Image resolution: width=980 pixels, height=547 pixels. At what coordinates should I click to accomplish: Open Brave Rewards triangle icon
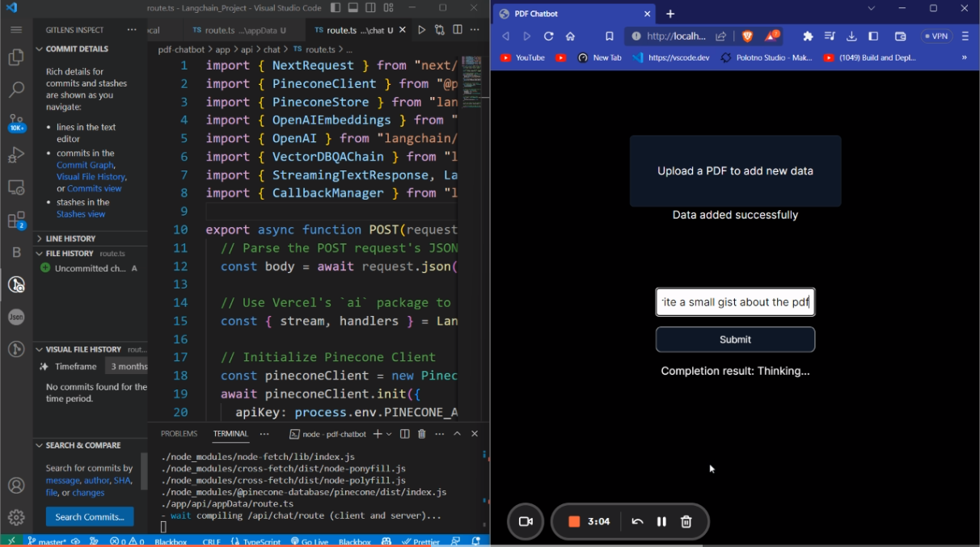coord(771,36)
